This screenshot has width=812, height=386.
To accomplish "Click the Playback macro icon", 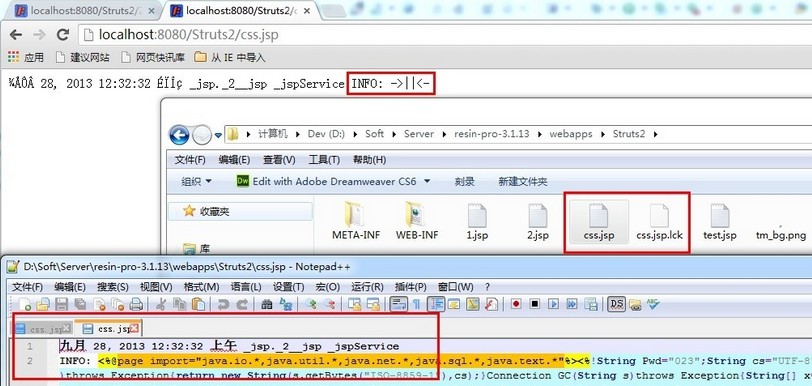I will tap(554, 304).
